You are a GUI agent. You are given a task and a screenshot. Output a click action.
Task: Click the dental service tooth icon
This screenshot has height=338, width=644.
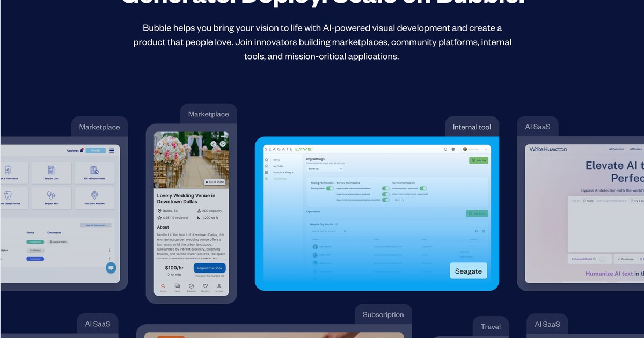pos(8,195)
